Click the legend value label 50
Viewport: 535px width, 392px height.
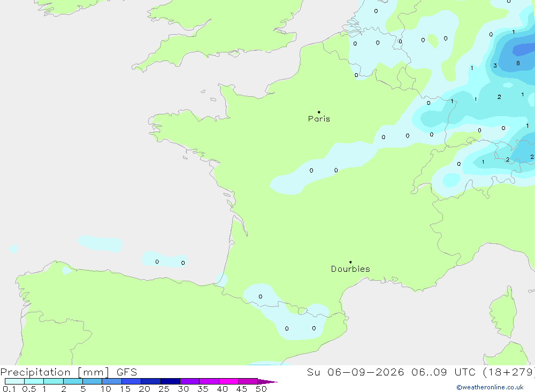(x=261, y=389)
